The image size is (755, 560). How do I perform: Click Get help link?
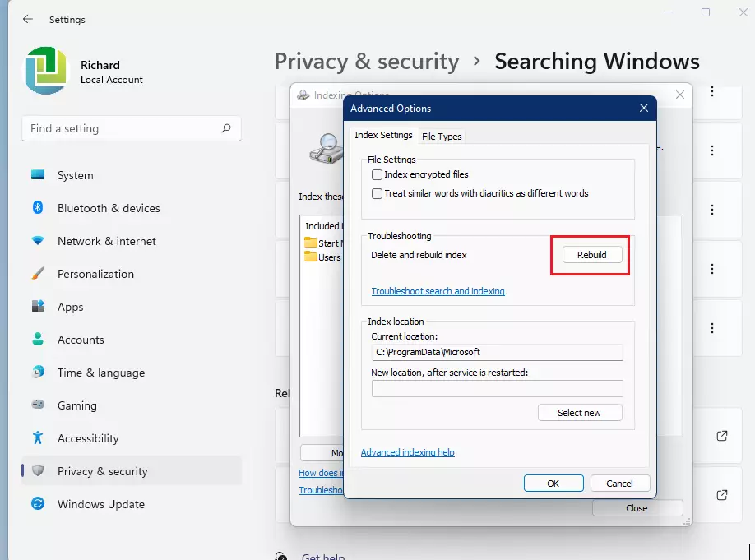click(323, 556)
